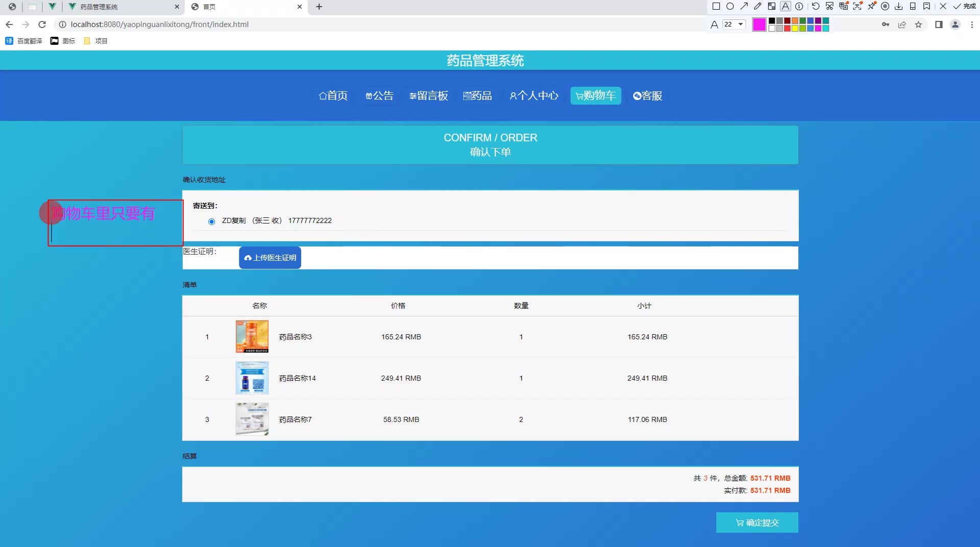Screen dimensions: 980x547
Task: Open Chrome three-dot menu
Action: click(x=972, y=24)
